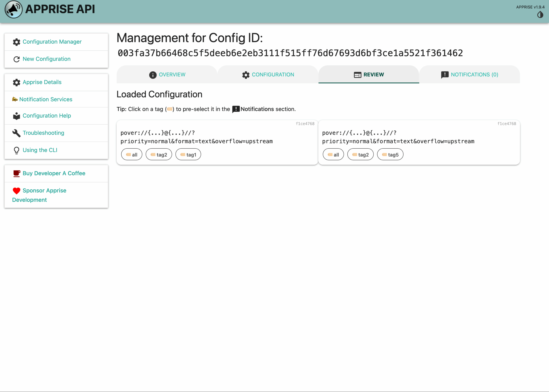The width and height of the screenshot is (549, 392).
Task: Select the tag2 tag in second card
Action: 360,154
